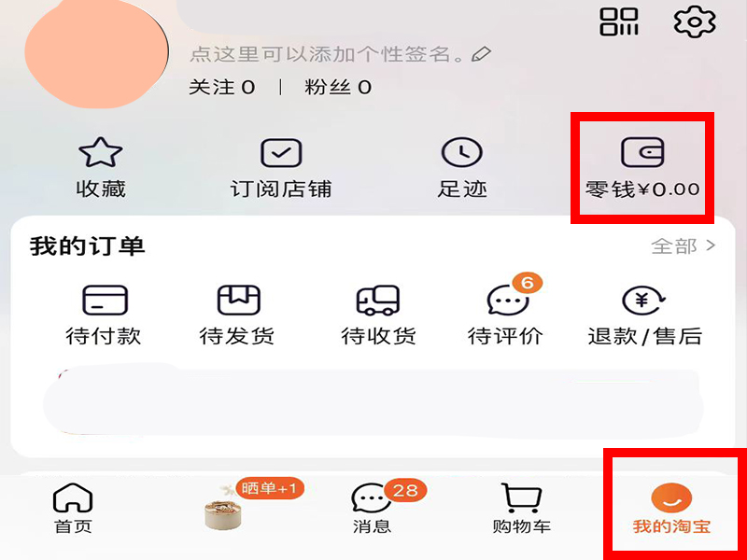Viewport: 747px width, 560px height.
Task: Tap the pencil icon to edit signature
Action: (481, 54)
